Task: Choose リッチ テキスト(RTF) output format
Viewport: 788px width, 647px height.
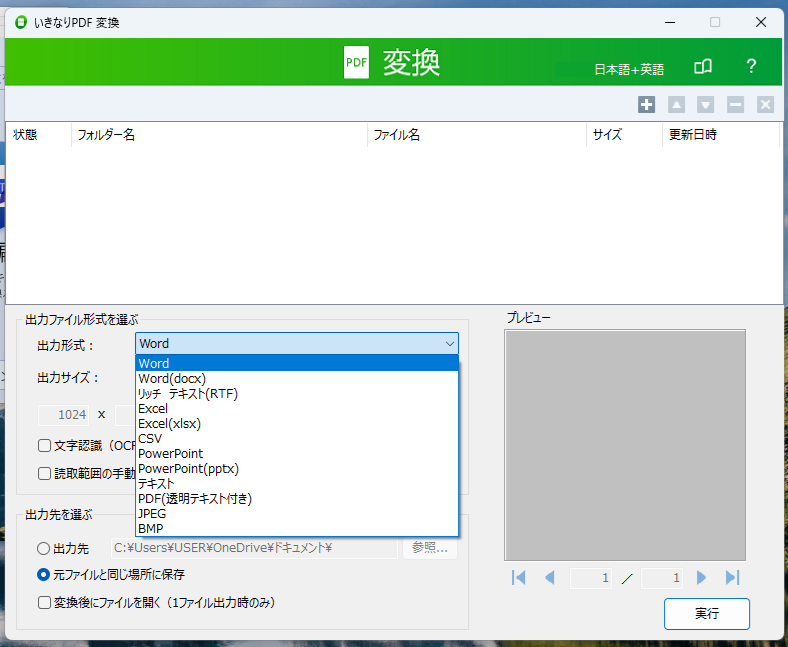Action: [x=297, y=394]
